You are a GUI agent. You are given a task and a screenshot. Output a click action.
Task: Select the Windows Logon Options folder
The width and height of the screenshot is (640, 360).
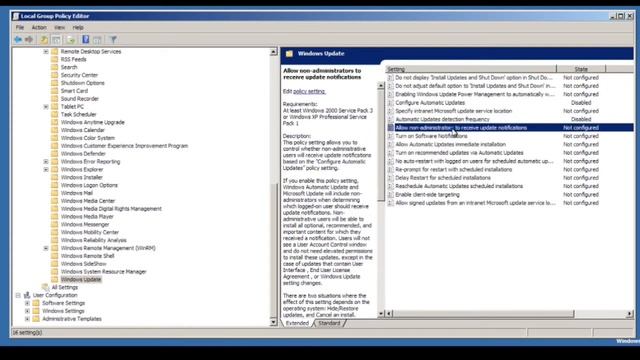[x=89, y=185]
